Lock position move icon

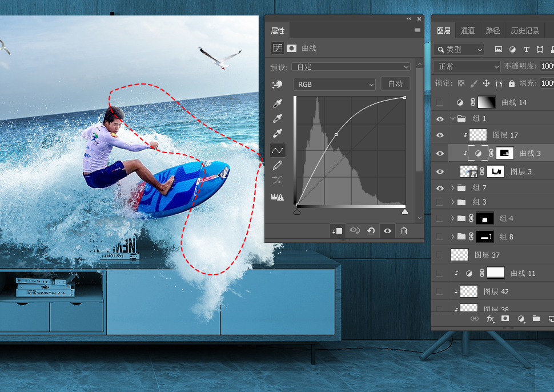click(486, 83)
